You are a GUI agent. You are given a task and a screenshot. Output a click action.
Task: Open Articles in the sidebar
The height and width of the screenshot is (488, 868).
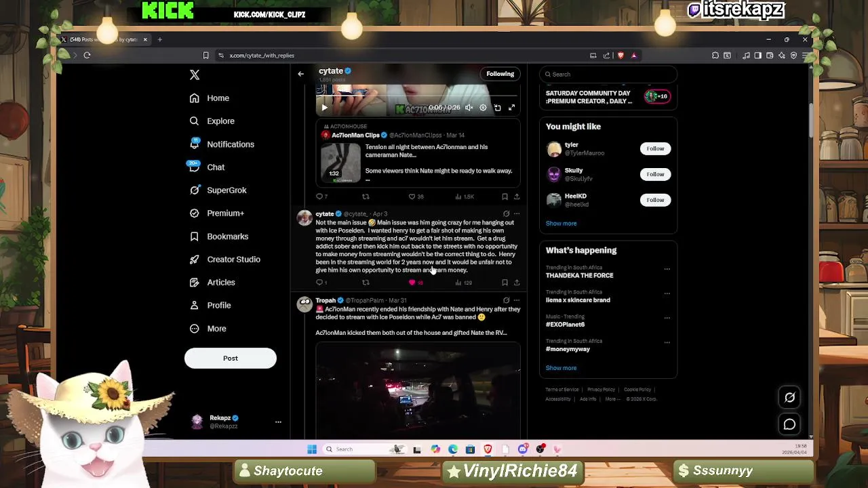click(212, 283)
